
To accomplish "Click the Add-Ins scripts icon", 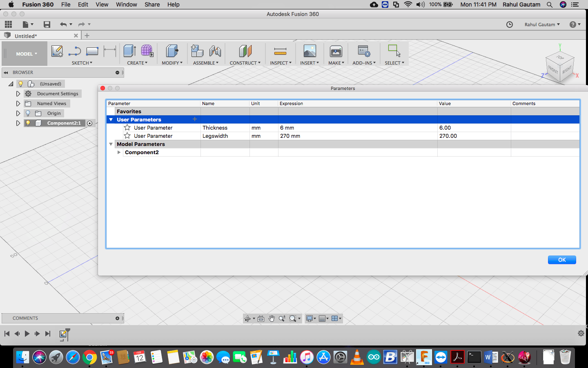I will point(364,51).
